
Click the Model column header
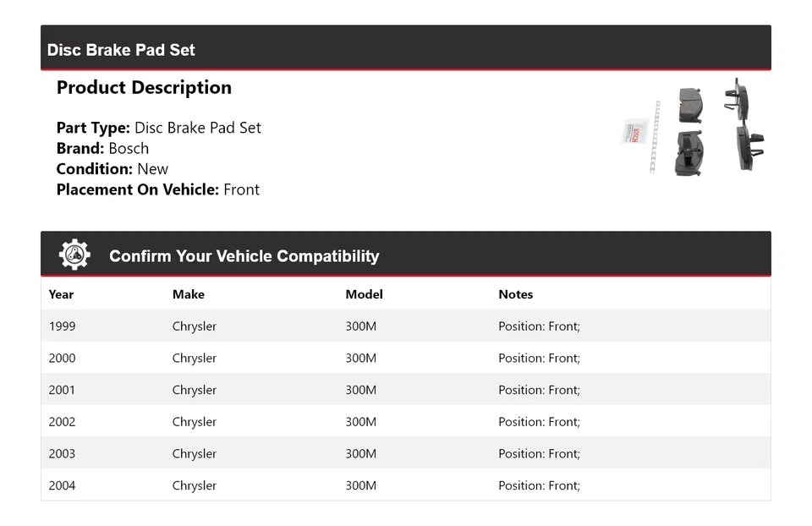364,294
